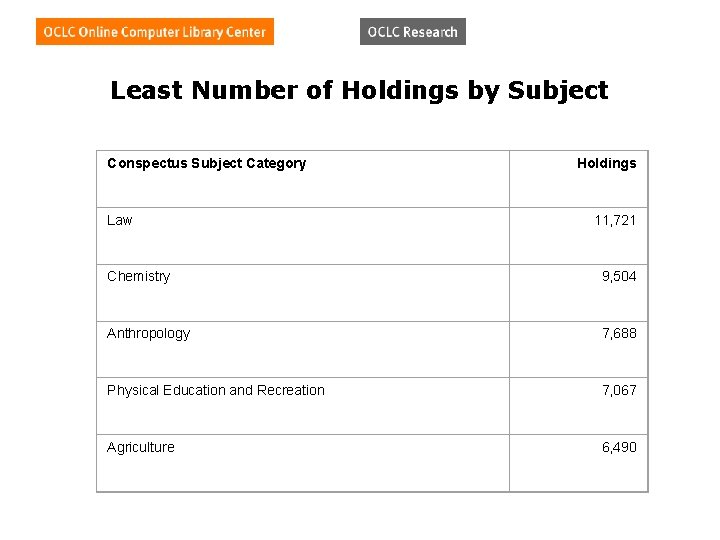Screen dimensions: 720x540
Task: Click the word Least in the title
Action: coord(146,90)
